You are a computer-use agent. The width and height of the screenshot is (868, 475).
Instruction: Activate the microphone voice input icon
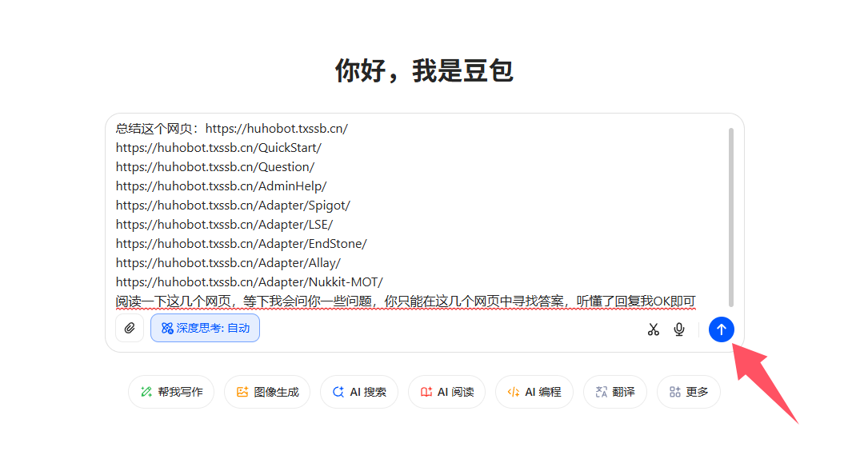679,329
